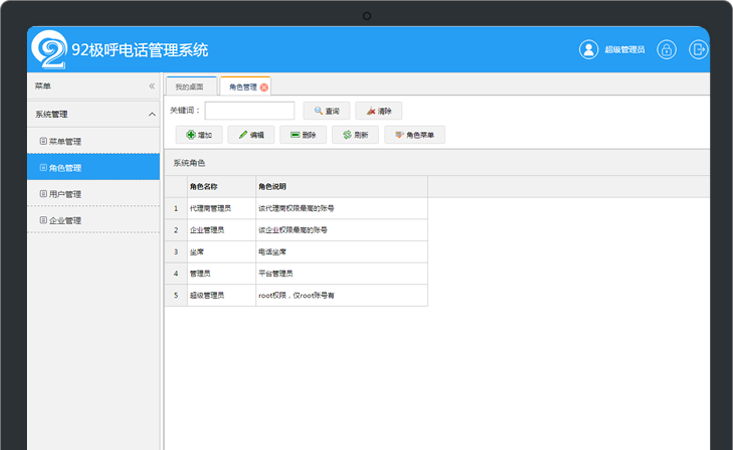Viewport: 733px width, 450px height.
Task: Open 角色菜单 role menu button
Action: pyautogui.click(x=415, y=135)
